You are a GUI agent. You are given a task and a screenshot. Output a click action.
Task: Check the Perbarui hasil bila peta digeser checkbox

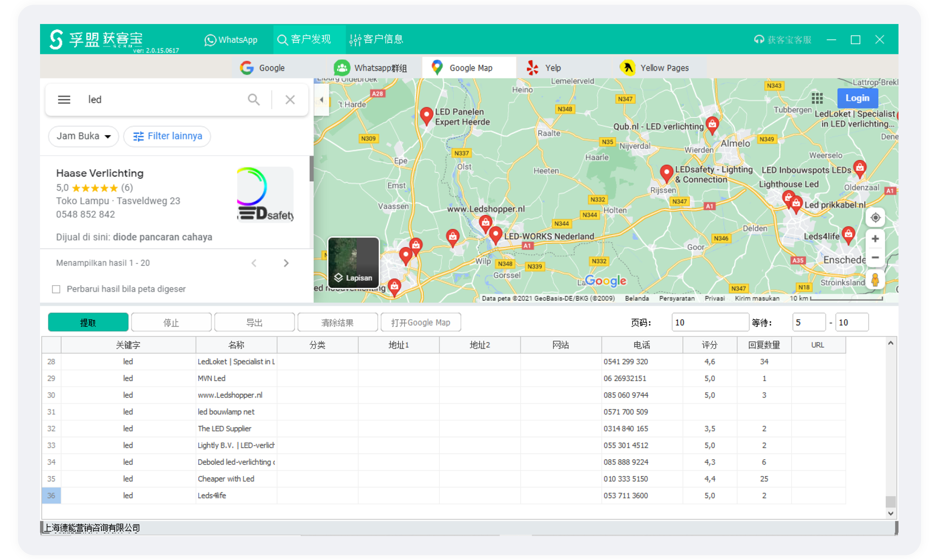(56, 288)
